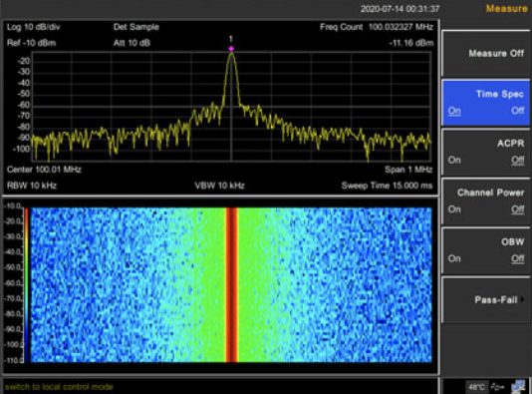Click the Center 100.01 MHz readout

click(x=44, y=170)
